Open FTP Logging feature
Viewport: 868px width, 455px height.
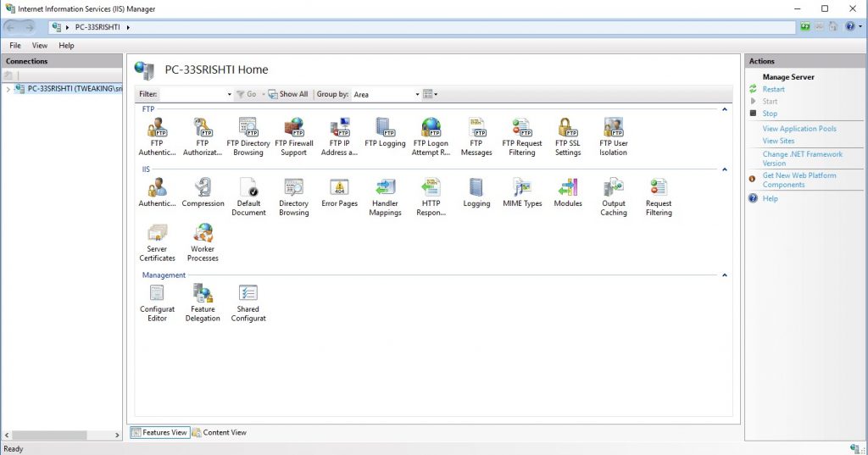[385, 133]
